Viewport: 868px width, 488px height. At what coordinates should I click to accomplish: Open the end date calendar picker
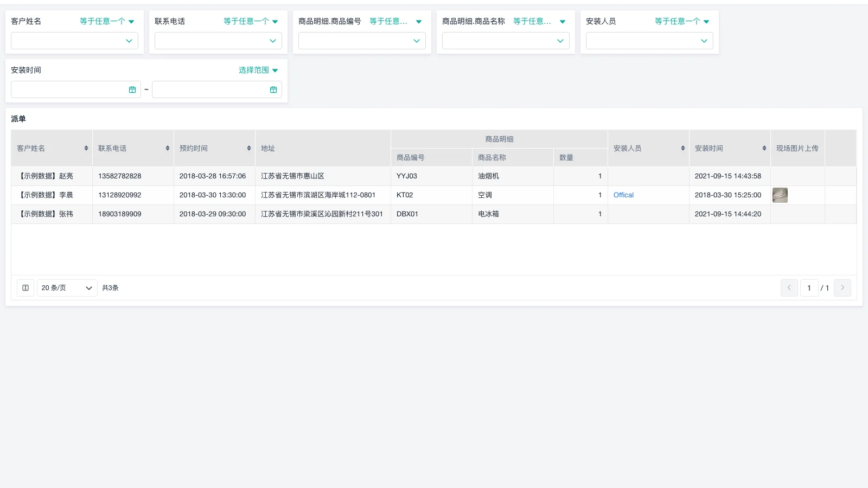coord(273,89)
